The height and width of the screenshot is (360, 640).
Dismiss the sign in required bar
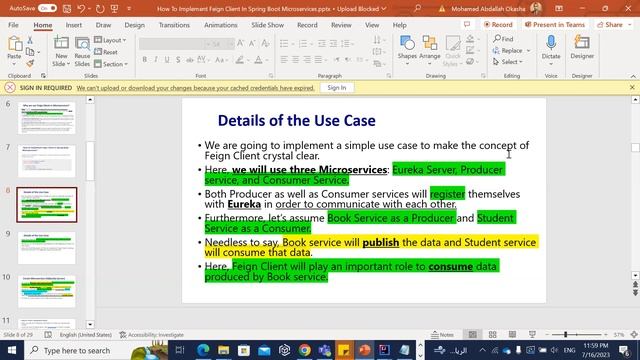[632, 87]
